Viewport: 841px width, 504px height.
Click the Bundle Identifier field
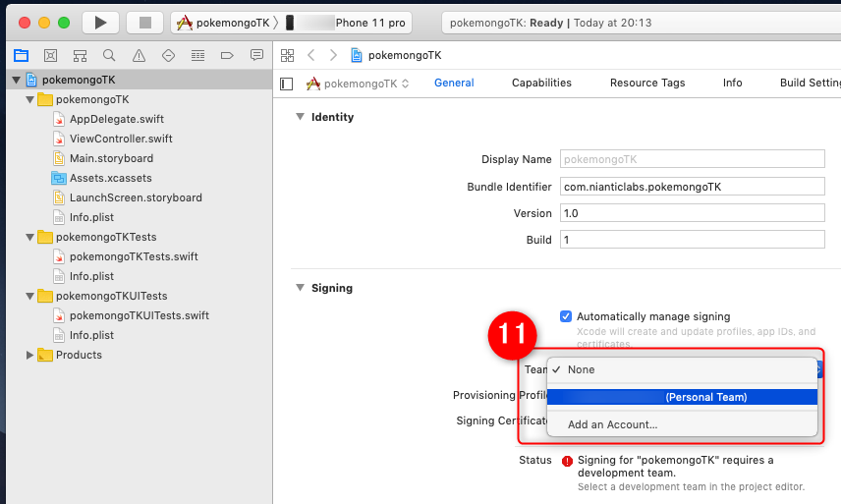(693, 187)
